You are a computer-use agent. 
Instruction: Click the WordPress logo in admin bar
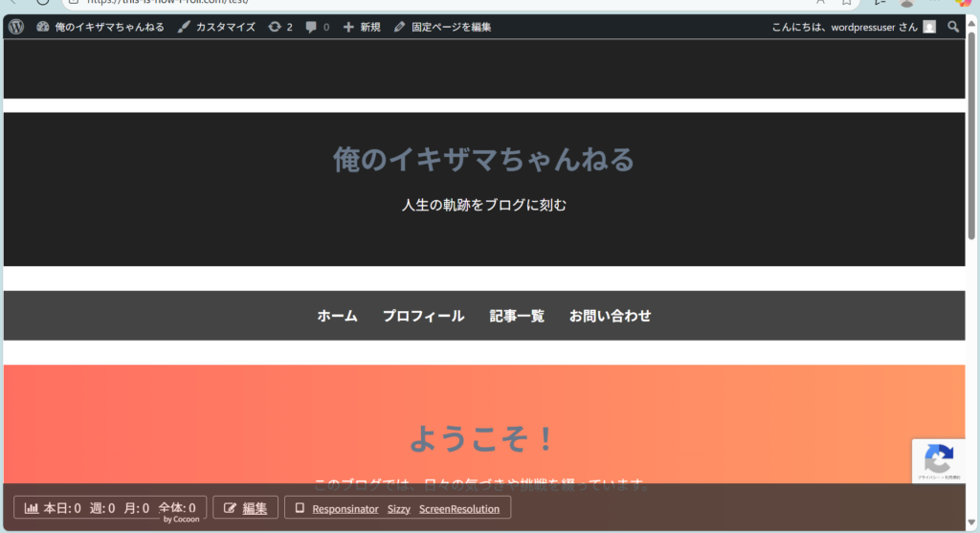coord(16,27)
